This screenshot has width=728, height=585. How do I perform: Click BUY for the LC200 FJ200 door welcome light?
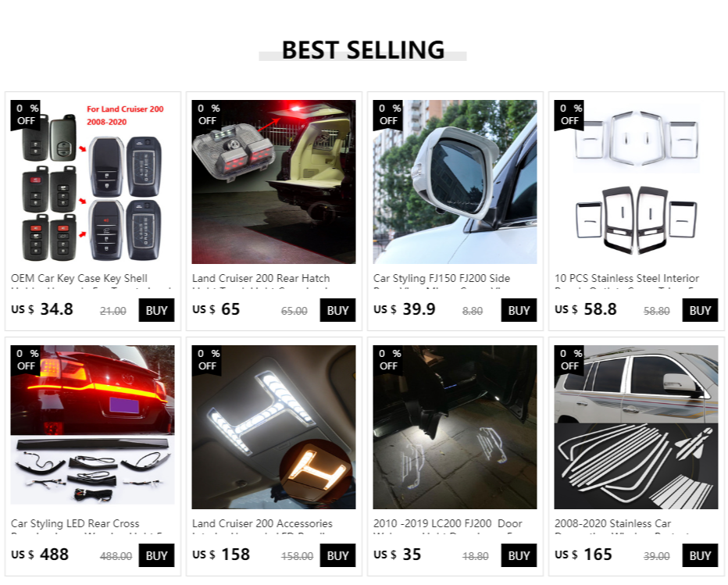coord(519,555)
